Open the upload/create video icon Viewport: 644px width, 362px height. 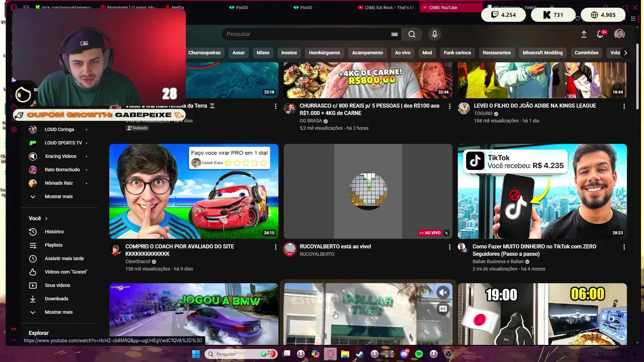click(x=584, y=34)
